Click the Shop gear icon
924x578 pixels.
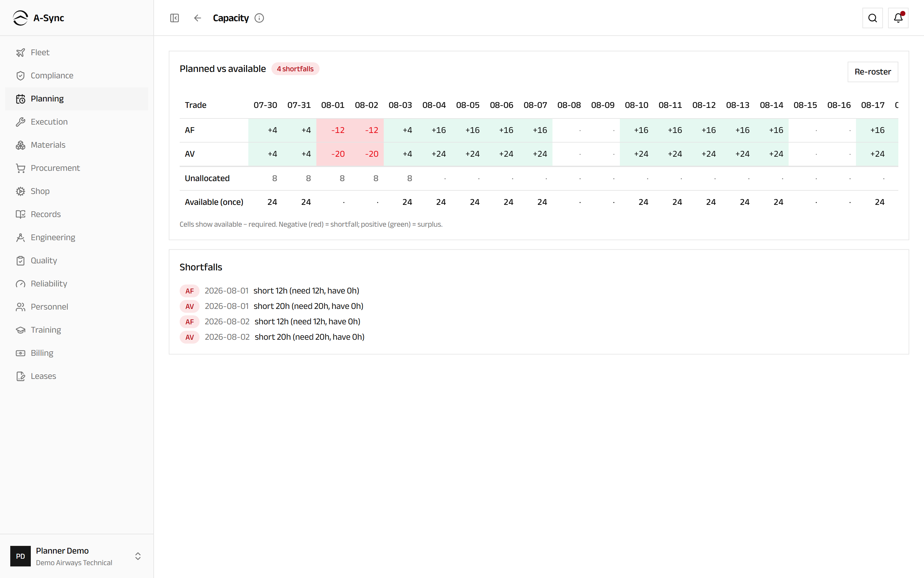pos(21,191)
